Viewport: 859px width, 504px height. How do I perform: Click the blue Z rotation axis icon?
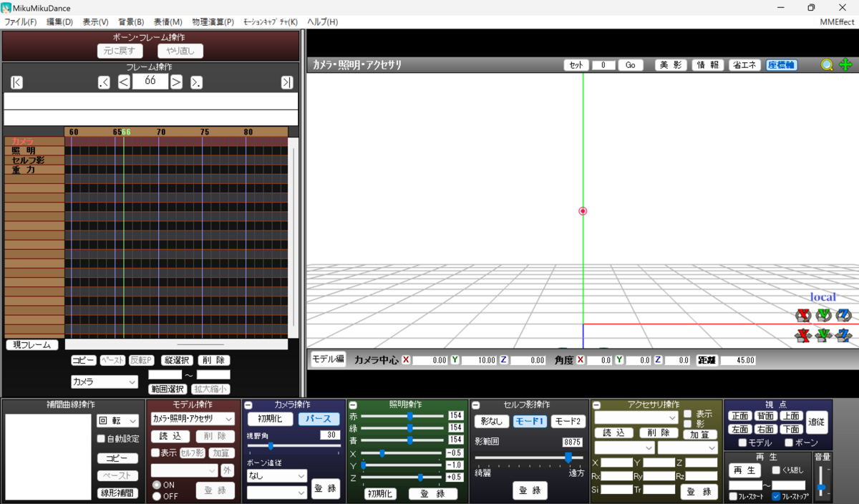843,315
